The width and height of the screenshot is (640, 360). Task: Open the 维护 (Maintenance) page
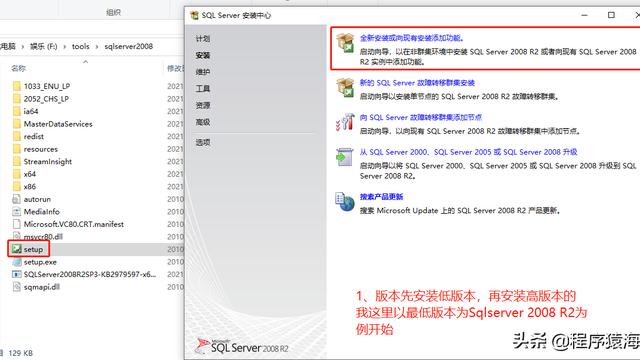point(202,72)
